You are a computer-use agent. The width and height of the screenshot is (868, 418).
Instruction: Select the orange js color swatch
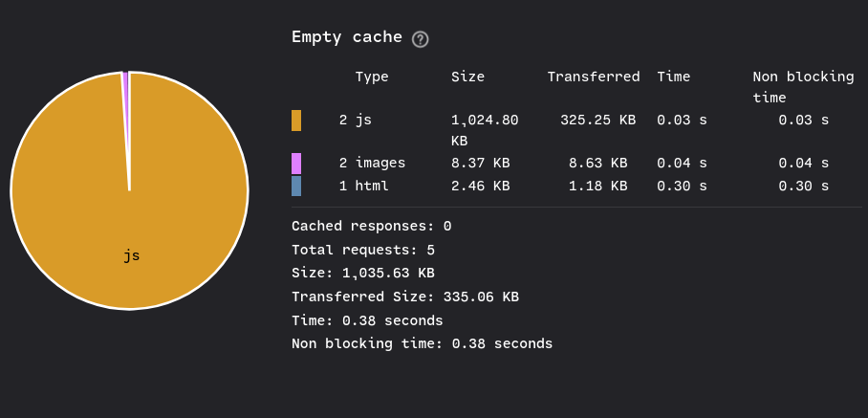coord(296,121)
